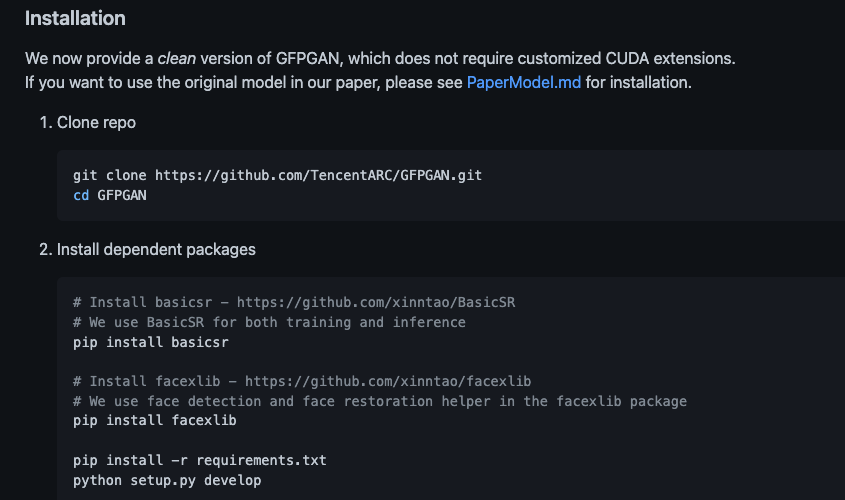Open the PaperModel.md link

(523, 82)
